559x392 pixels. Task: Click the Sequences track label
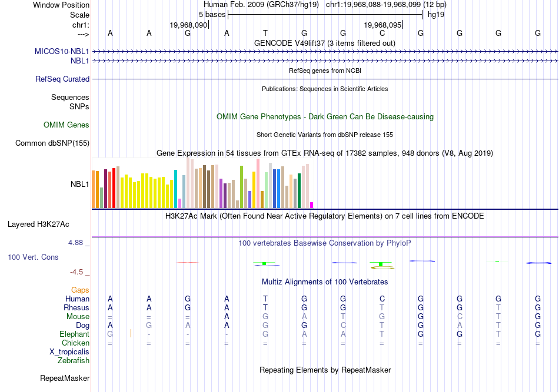click(x=70, y=97)
